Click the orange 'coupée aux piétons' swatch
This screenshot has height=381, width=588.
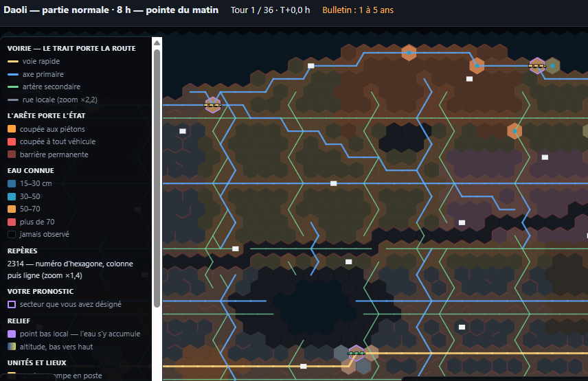[x=12, y=129]
